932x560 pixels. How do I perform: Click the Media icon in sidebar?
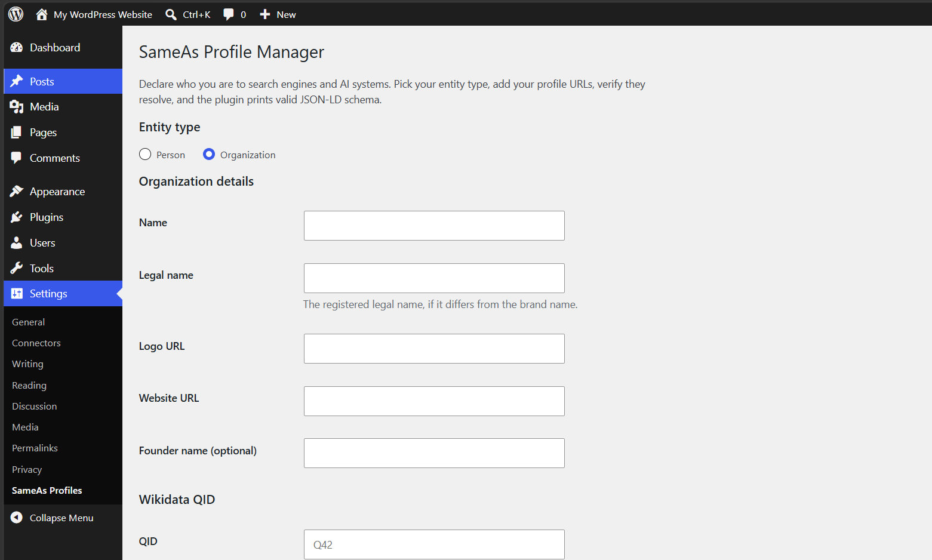pyautogui.click(x=17, y=106)
